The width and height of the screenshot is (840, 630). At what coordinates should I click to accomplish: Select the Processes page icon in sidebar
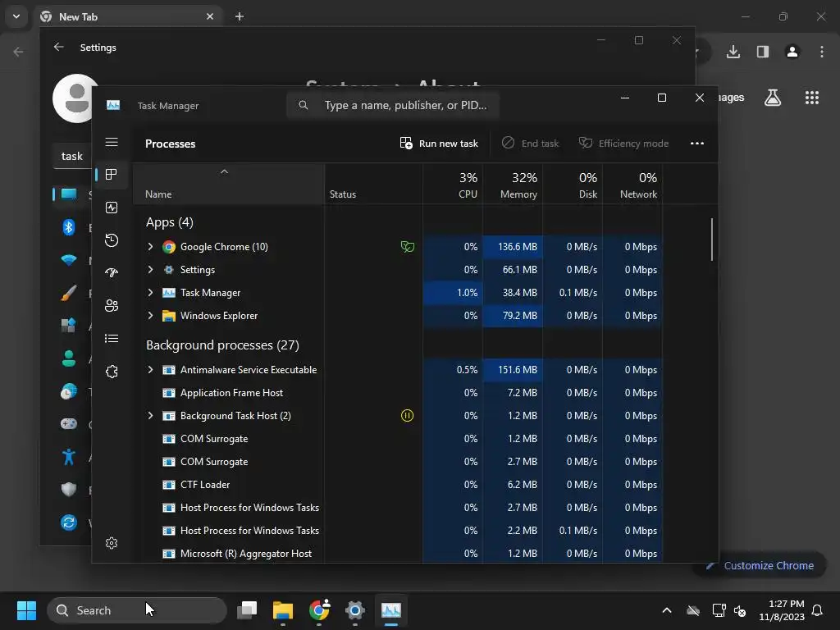(112, 175)
